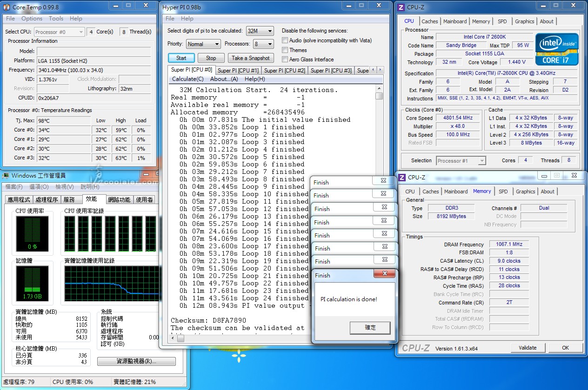Open Mainboard tab in the CPU-Z window showing the CPU tab
The width and height of the screenshot is (588, 390).
[455, 21]
